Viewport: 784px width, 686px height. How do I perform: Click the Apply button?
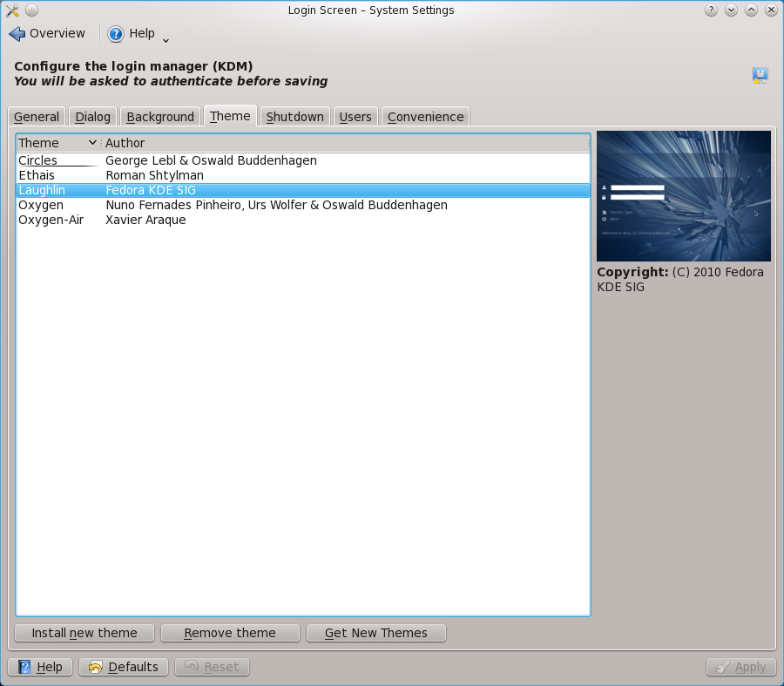[741, 667]
